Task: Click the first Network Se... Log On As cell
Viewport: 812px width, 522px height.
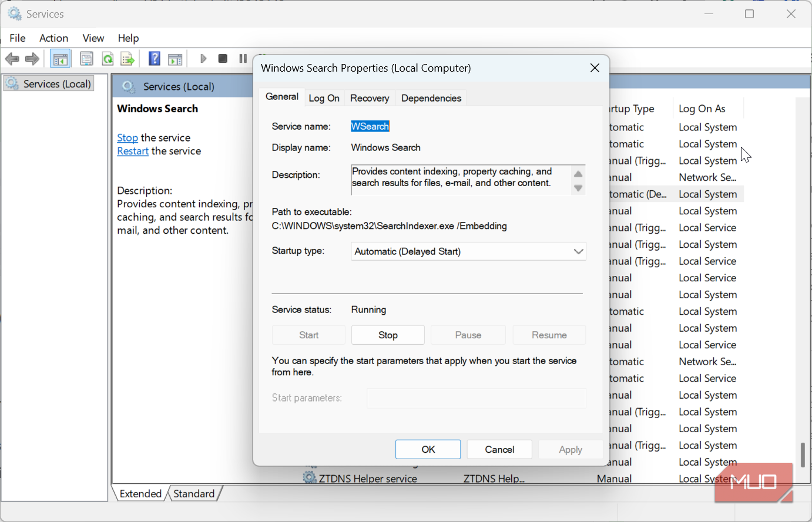Action: [x=707, y=177]
